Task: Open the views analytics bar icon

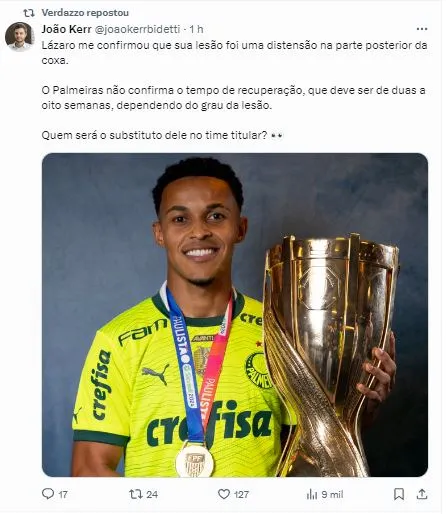Action: pyautogui.click(x=312, y=494)
